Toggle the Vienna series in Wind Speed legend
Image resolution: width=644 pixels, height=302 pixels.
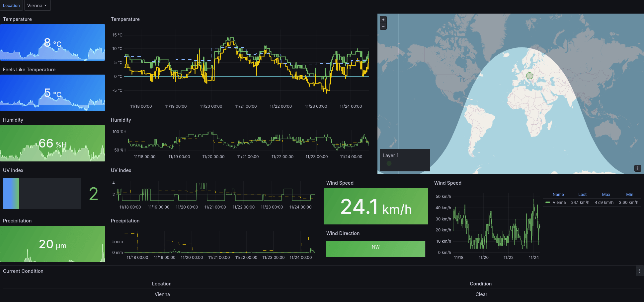[x=559, y=202]
